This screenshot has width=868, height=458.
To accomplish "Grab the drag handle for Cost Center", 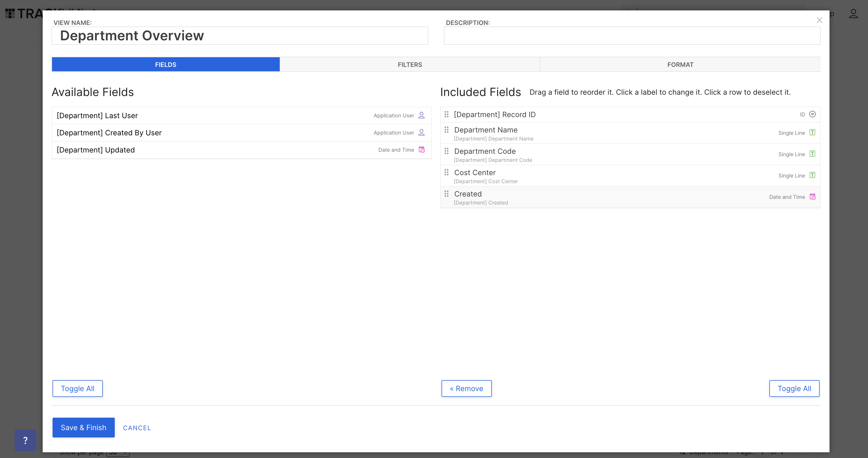I will tap(446, 172).
